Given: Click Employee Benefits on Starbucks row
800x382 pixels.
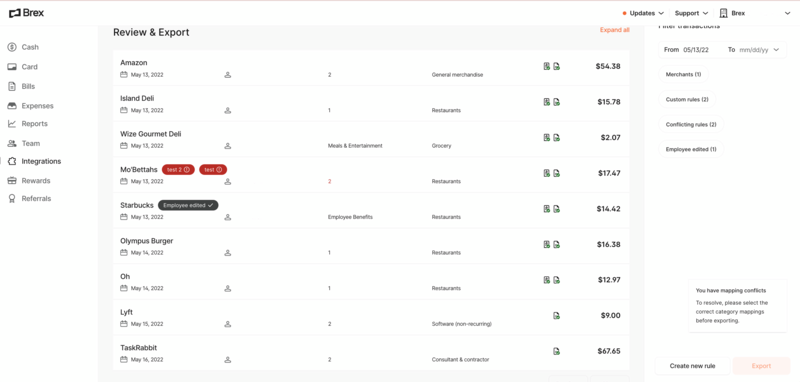Looking at the screenshot, I should coord(350,217).
